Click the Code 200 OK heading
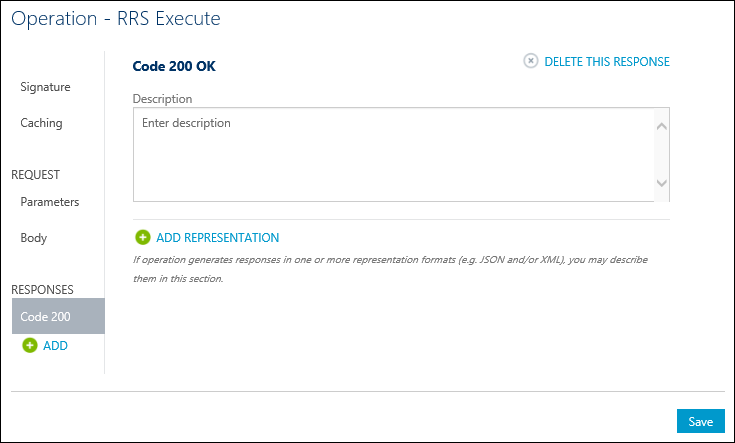Screen dimensions: 735x443 pyautogui.click(x=174, y=66)
